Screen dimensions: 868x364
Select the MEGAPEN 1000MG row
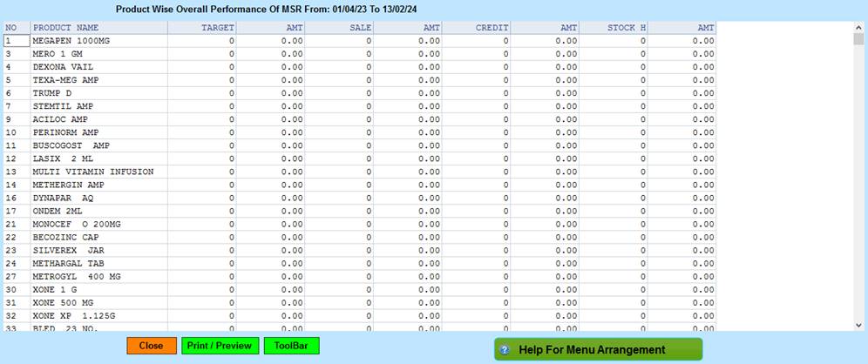(73, 41)
